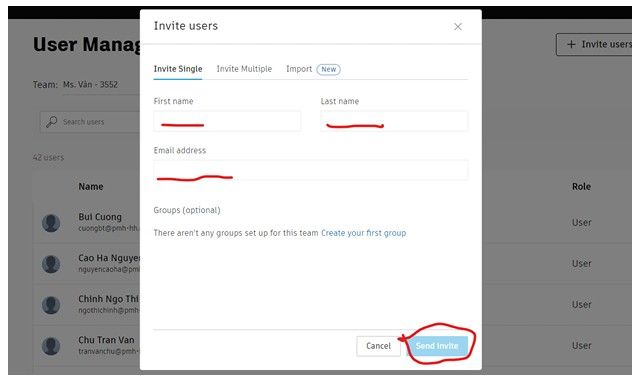Click the Cancel button

(x=378, y=346)
